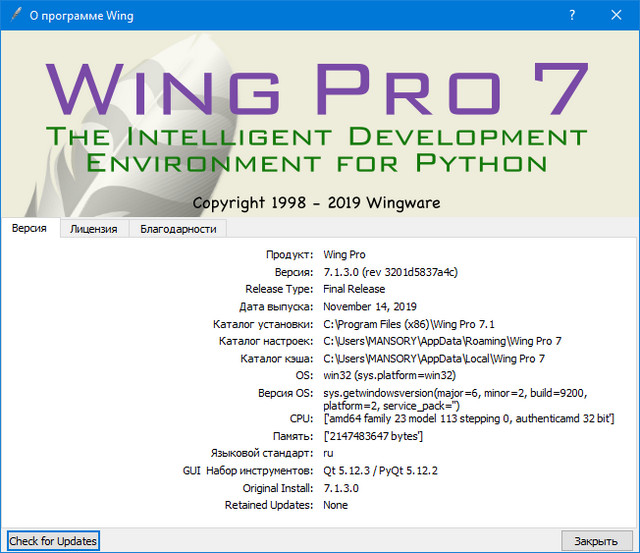Click the version value 7.1.3.0 (rev 3201d5837a4c)
Viewport: 640px width, 553px height.
tap(391, 272)
